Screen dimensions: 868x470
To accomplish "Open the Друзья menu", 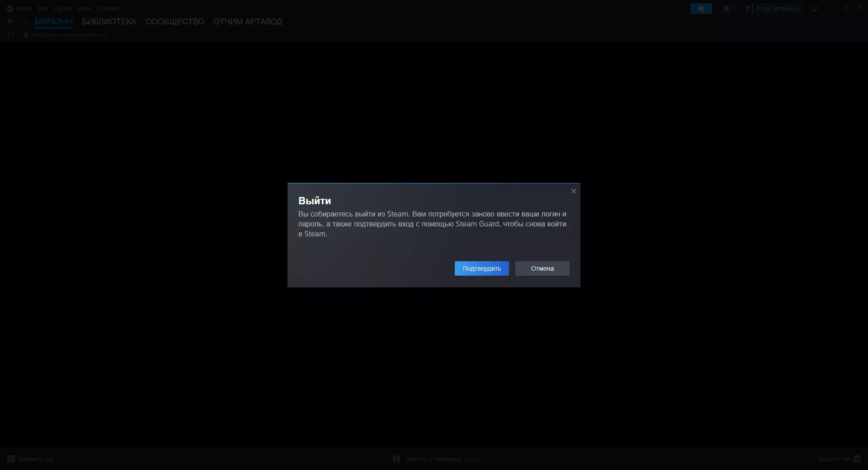I will coord(63,9).
